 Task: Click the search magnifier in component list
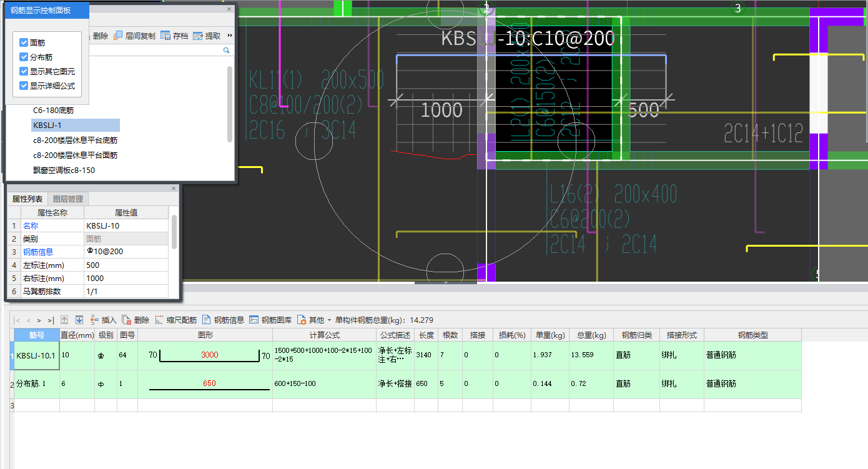226,50
